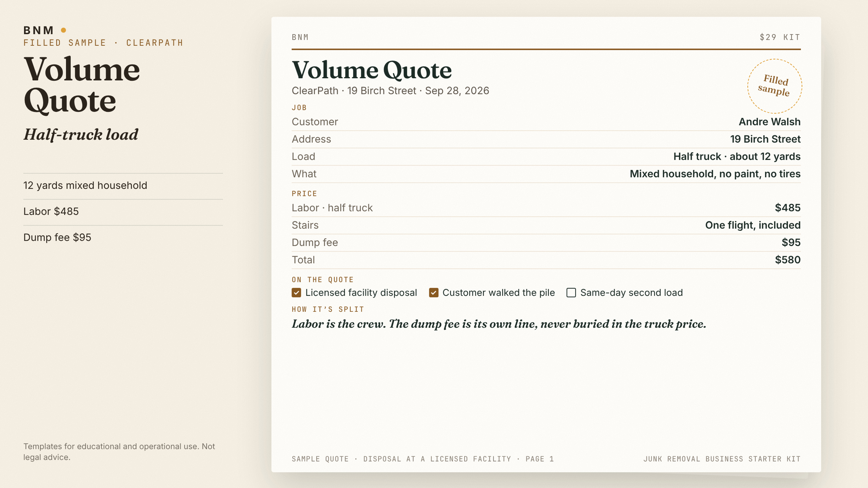Click the $29 KIT header label
This screenshot has width=868, height=488.
pos(780,37)
